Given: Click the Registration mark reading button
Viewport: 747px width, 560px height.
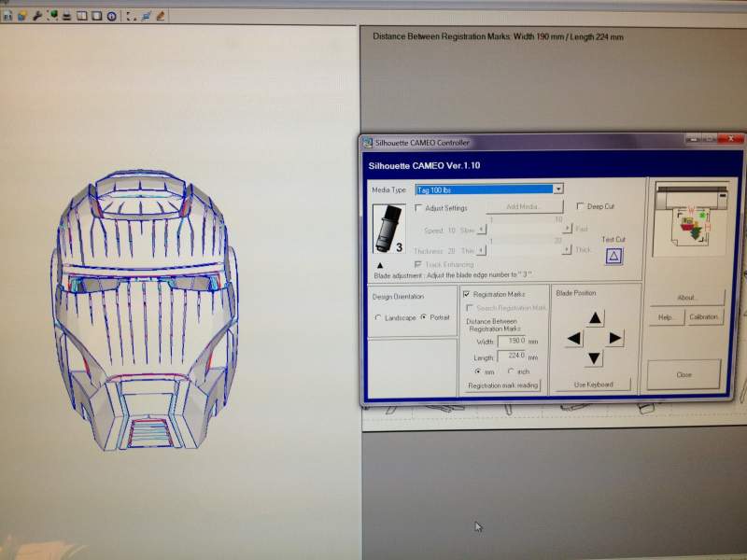Looking at the screenshot, I should click(x=502, y=385).
